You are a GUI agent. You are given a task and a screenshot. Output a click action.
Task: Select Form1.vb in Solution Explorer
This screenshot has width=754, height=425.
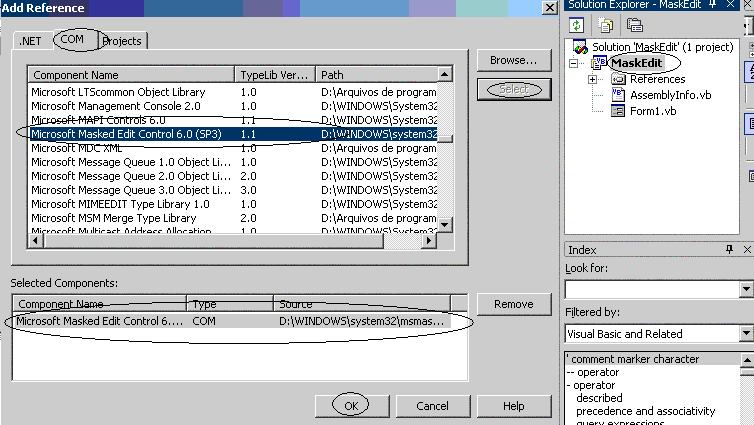[x=653, y=111]
